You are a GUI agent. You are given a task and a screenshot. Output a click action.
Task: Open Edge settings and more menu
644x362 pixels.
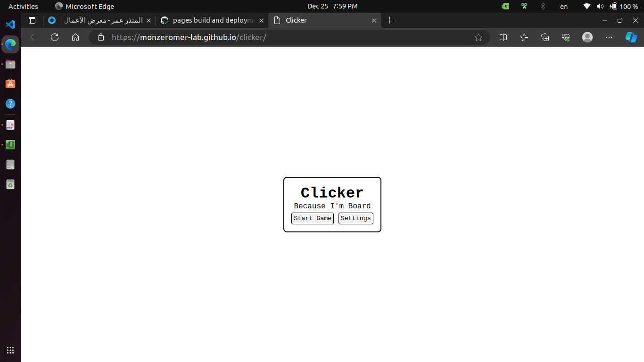click(x=609, y=37)
